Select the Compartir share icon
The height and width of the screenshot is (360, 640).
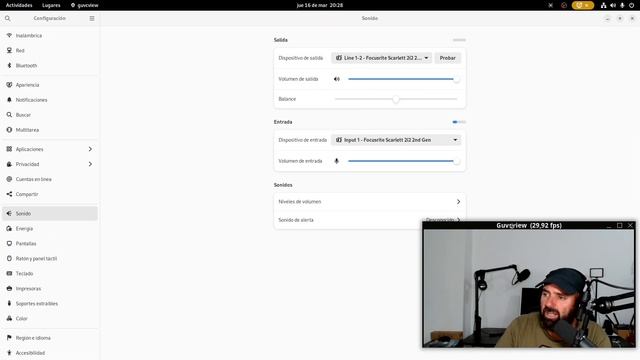[9, 194]
